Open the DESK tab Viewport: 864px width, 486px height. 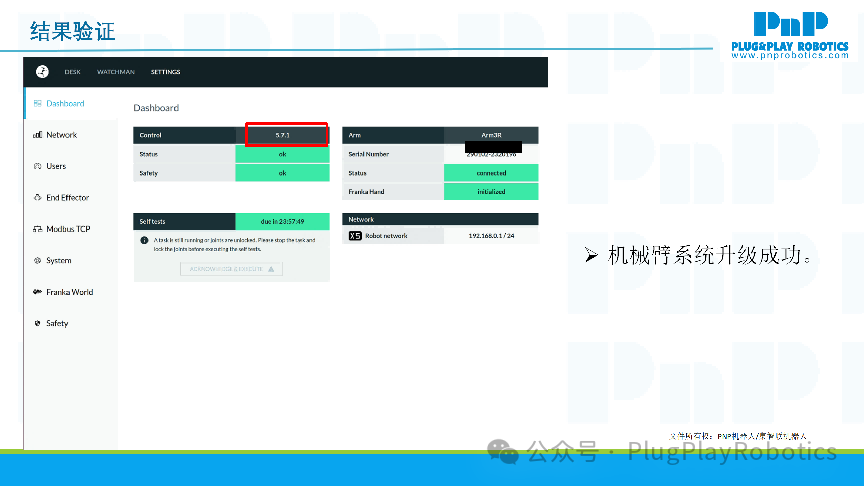click(x=72, y=72)
